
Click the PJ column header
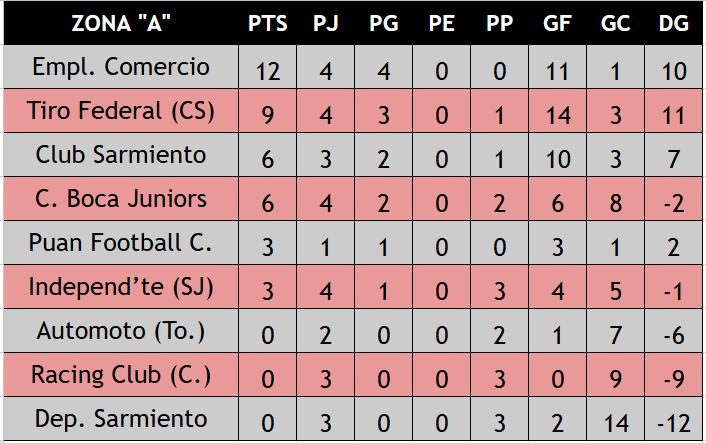pyautogui.click(x=325, y=23)
